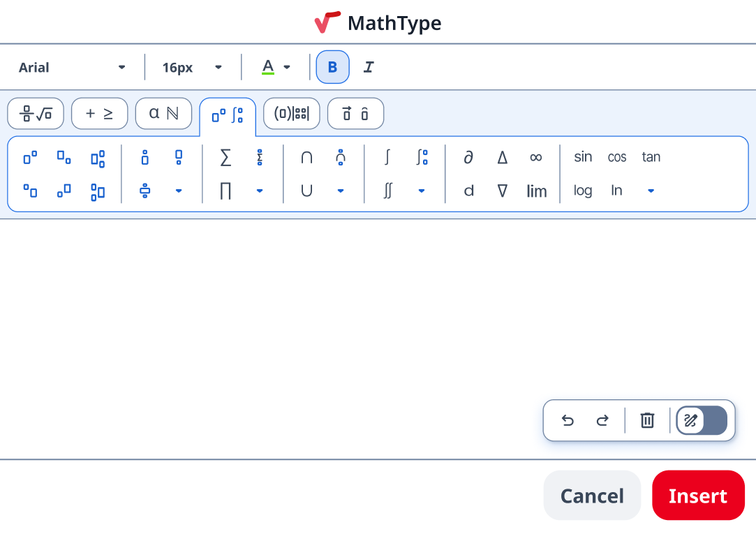
Task: Insert the double integral symbol
Action: [x=387, y=191]
